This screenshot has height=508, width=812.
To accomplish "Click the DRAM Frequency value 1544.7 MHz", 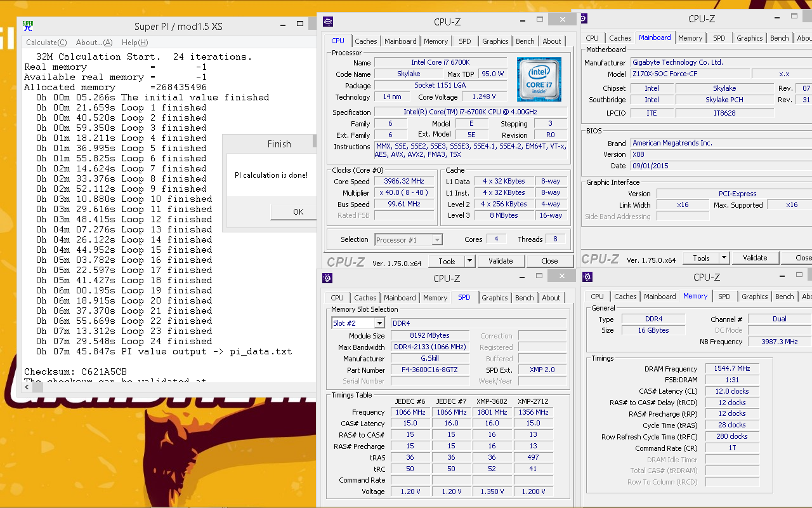I will 733,368.
